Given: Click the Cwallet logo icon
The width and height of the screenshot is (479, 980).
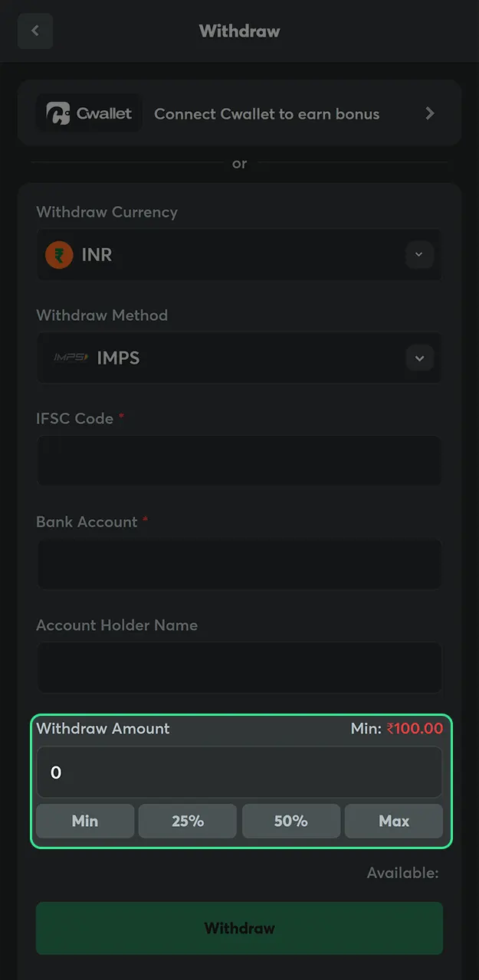Looking at the screenshot, I should coord(57,113).
